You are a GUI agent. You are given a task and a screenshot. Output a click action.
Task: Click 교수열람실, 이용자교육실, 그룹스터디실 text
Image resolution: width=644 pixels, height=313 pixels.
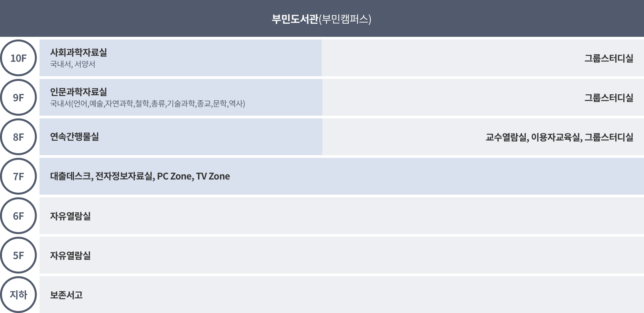coord(559,137)
